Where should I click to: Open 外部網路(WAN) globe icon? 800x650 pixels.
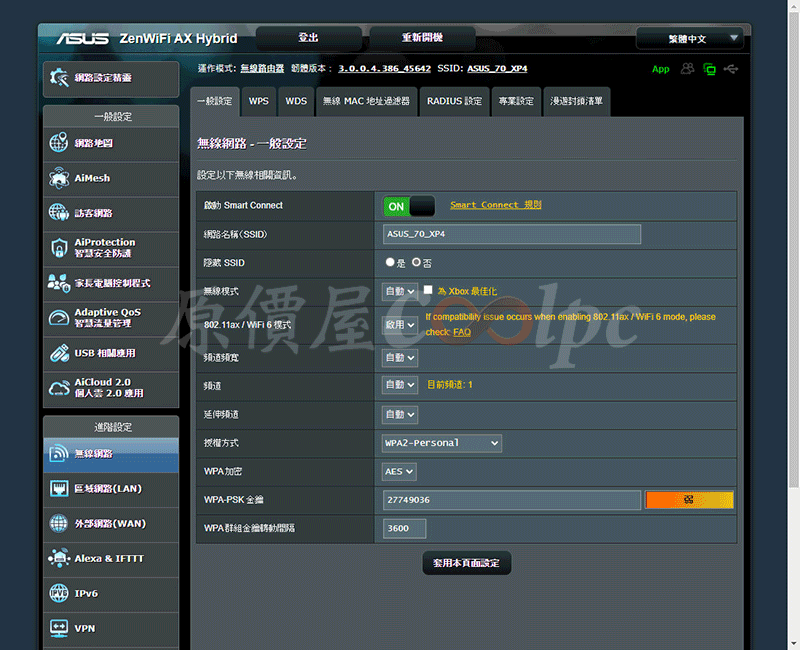tap(59, 523)
